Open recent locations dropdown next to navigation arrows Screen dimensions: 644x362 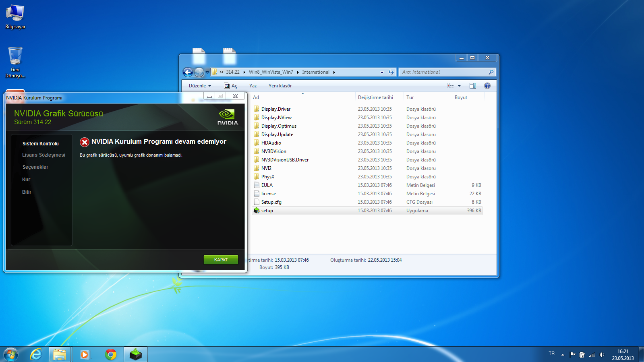pyautogui.click(x=207, y=72)
